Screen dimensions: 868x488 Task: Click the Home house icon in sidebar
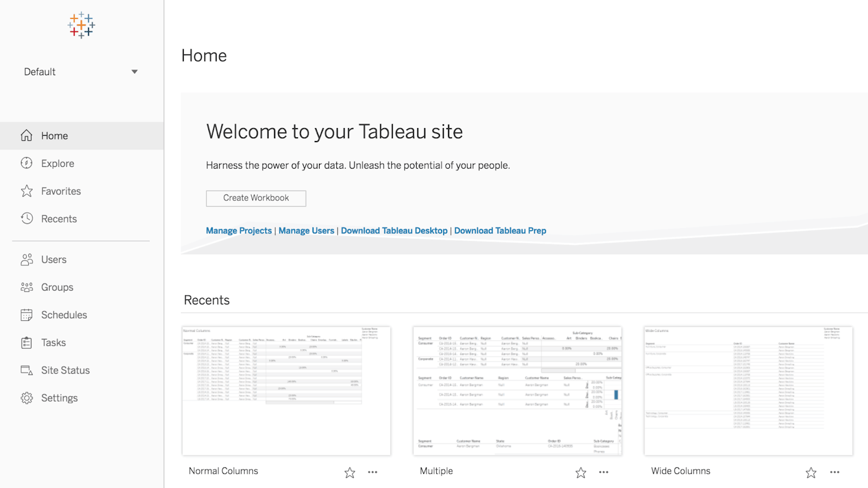(27, 136)
